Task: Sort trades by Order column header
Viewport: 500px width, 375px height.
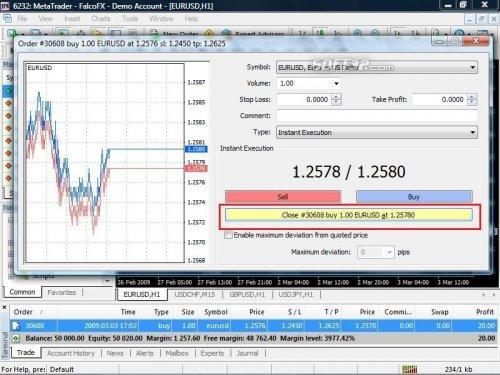Action: click(23, 312)
